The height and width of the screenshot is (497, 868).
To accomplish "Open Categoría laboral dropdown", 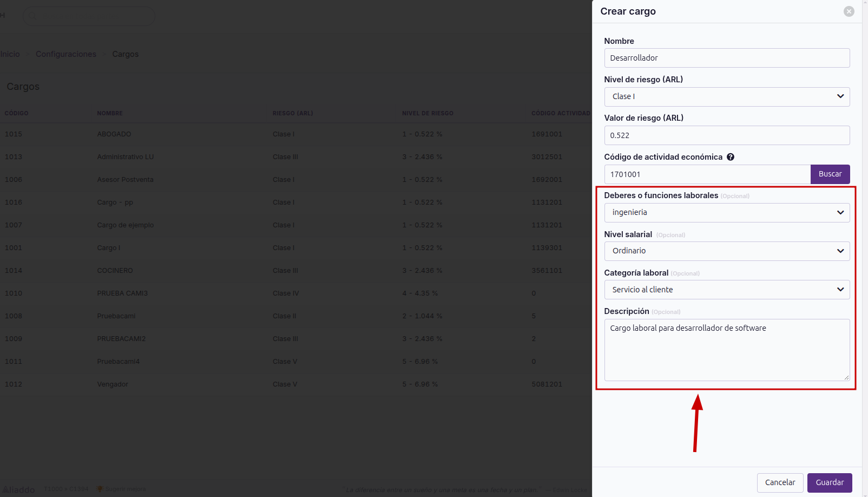I will pos(727,290).
